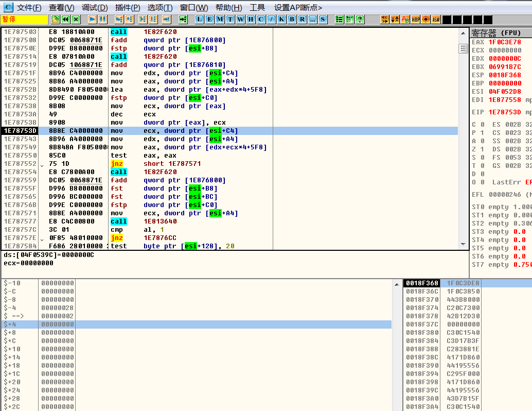
Task: Click the open file toolbar icon
Action: [x=56, y=19]
